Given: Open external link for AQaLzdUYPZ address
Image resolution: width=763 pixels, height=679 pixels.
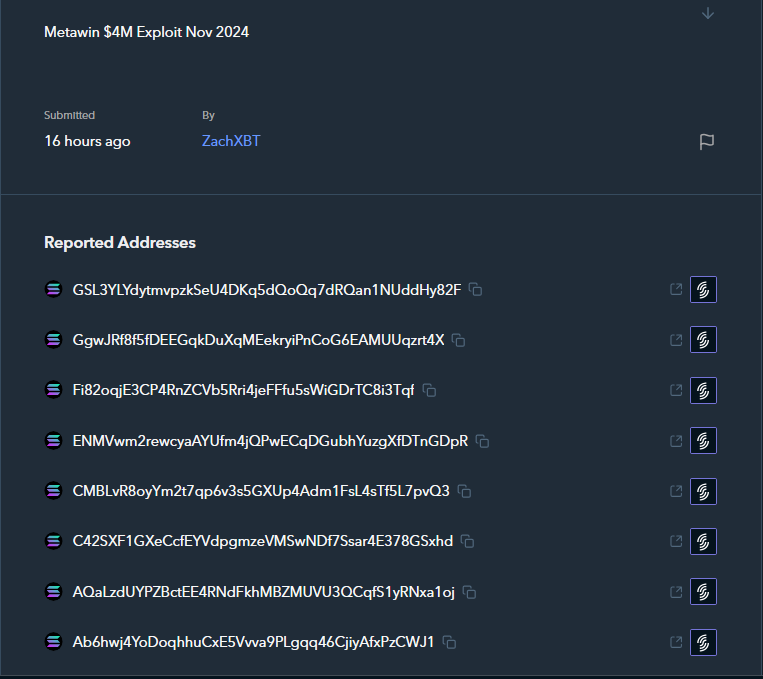Looking at the screenshot, I should tap(676, 591).
